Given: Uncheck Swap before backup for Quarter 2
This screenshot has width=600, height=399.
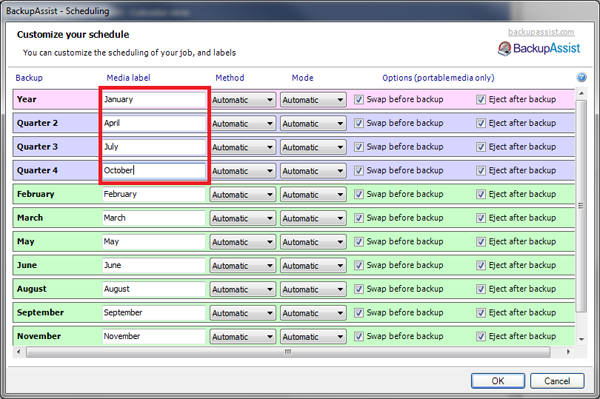Looking at the screenshot, I should click(359, 123).
